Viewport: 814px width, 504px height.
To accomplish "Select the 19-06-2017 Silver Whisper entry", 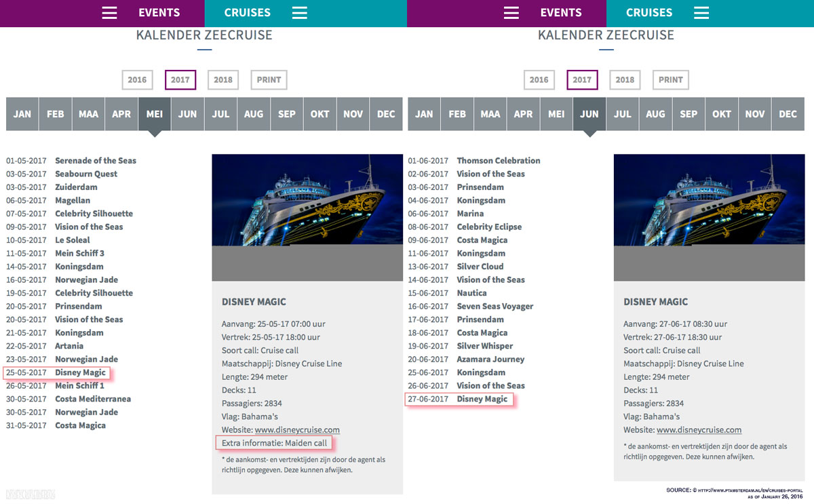I will pos(461,346).
